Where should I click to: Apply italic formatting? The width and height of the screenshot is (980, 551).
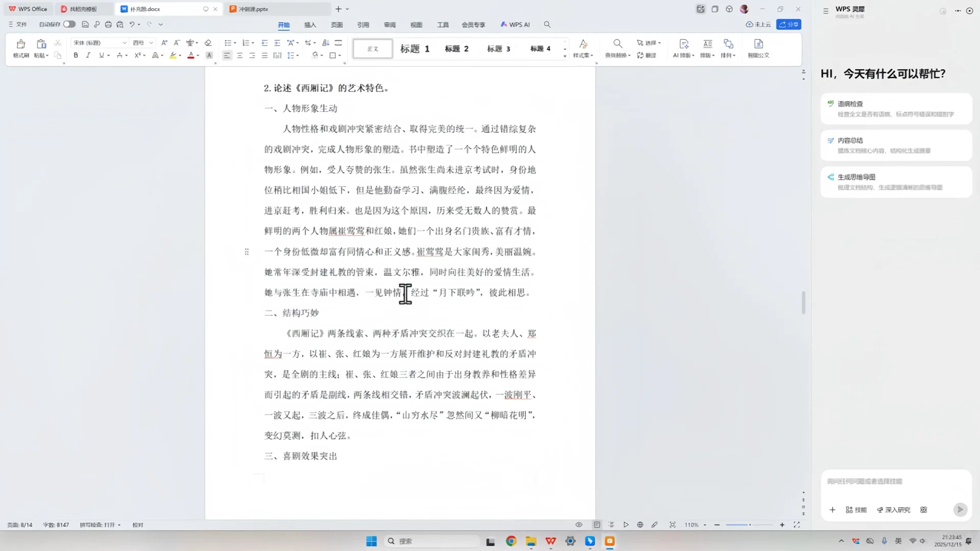(x=88, y=55)
